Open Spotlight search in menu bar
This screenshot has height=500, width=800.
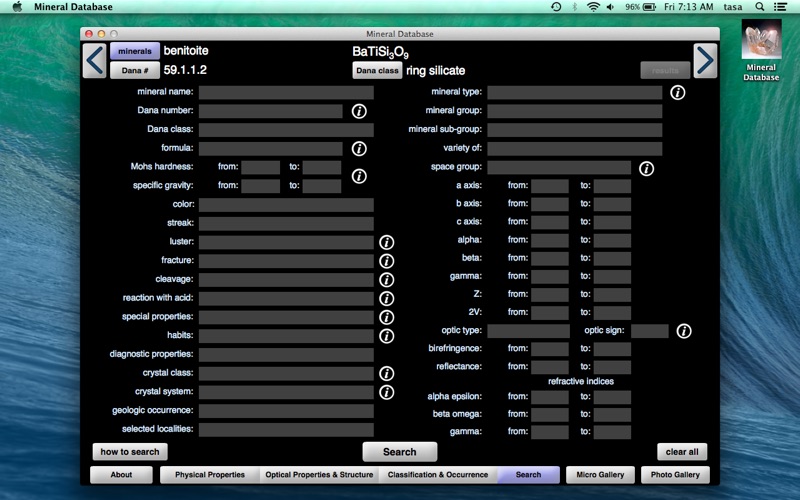click(760, 7)
